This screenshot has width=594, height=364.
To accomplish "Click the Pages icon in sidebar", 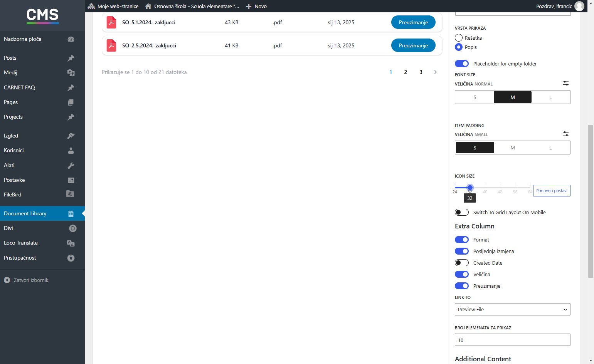I will tap(71, 102).
